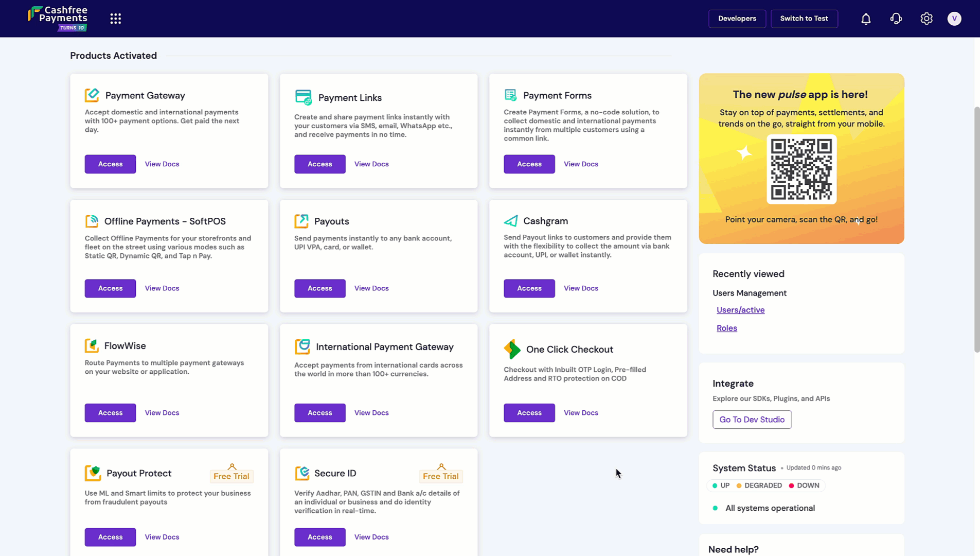Screen dimensions: 980x556
Task: Click the Payout Protect shield icon
Action: (93, 473)
